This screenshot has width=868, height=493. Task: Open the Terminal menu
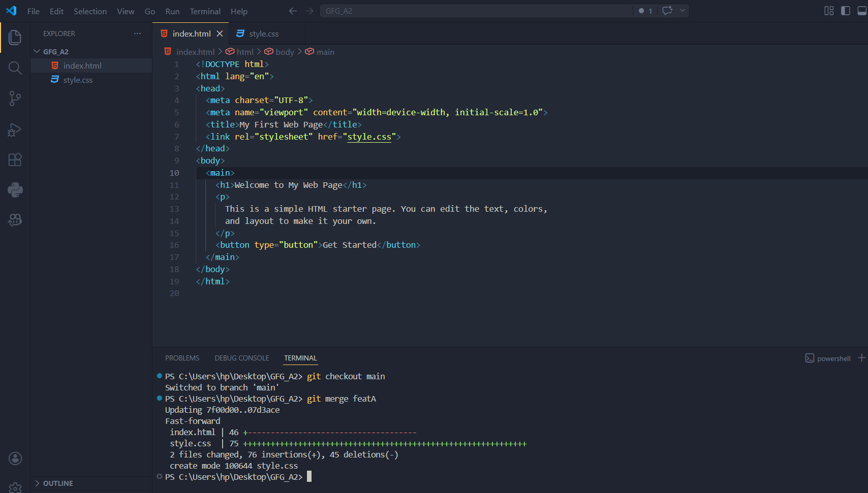coord(205,11)
